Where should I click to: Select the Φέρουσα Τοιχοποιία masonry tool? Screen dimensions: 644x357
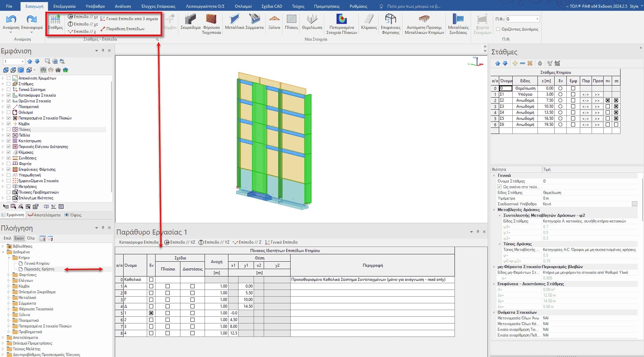(x=211, y=20)
